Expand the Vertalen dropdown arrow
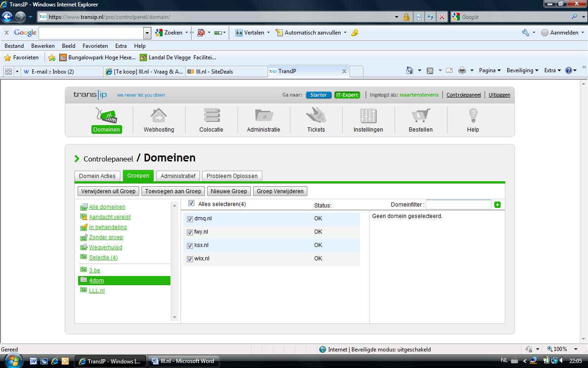Screen dimensions: 588x368 pyautogui.click(x=268, y=33)
